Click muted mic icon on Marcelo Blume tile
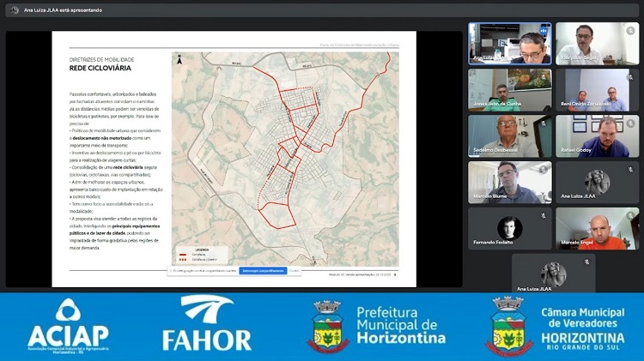The height and width of the screenshot is (361, 644). [x=544, y=168]
